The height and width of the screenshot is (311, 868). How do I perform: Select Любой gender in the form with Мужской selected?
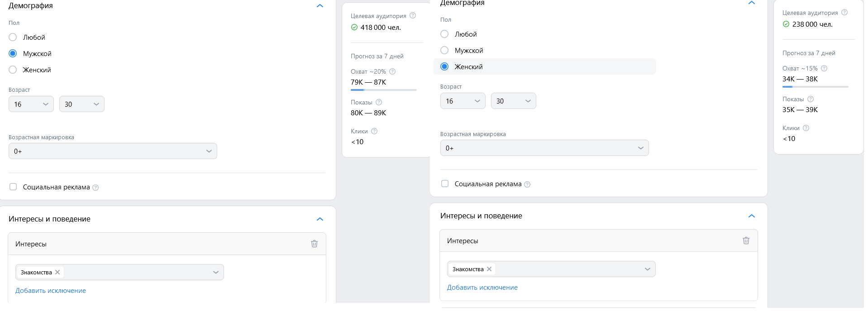(x=13, y=37)
